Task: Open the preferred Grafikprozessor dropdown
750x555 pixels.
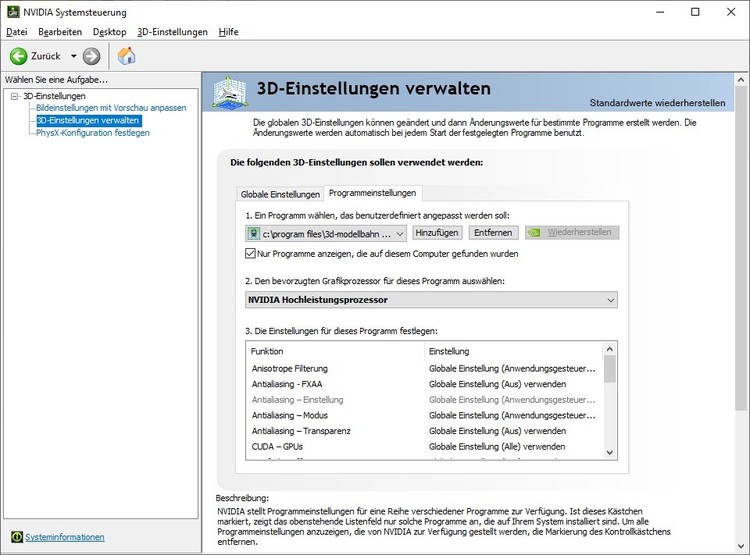Action: [x=431, y=300]
